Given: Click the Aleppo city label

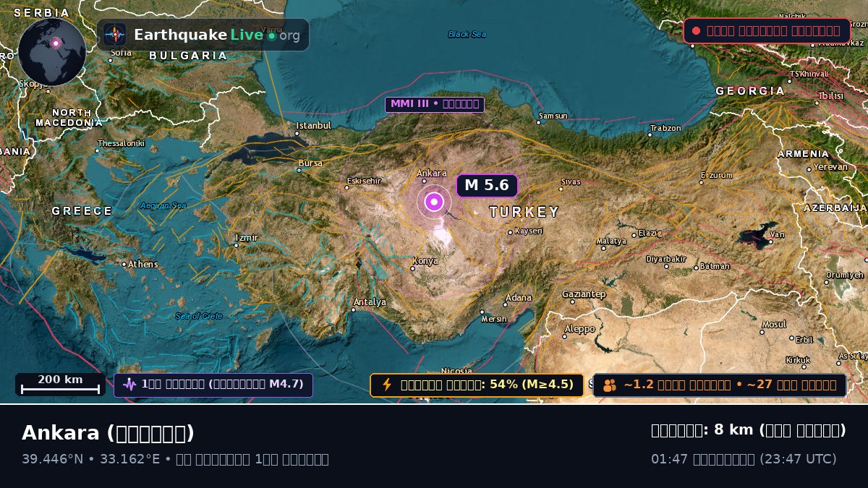Looking at the screenshot, I should click(x=579, y=328).
